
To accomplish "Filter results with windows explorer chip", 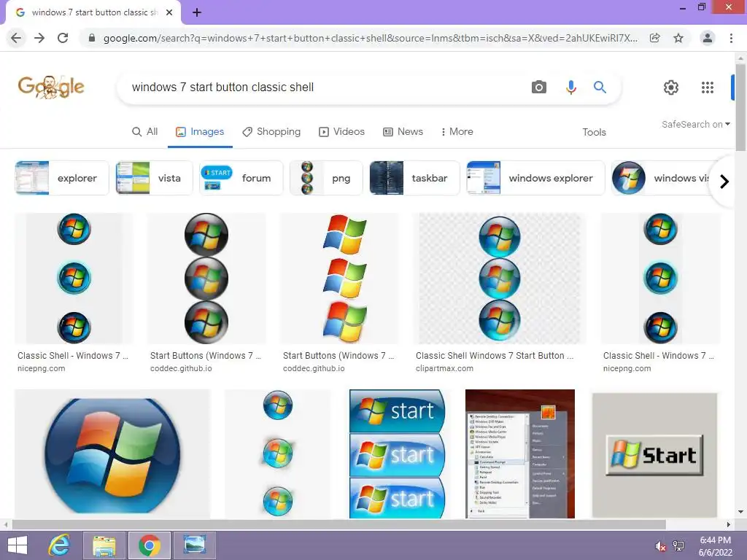I will point(535,178).
